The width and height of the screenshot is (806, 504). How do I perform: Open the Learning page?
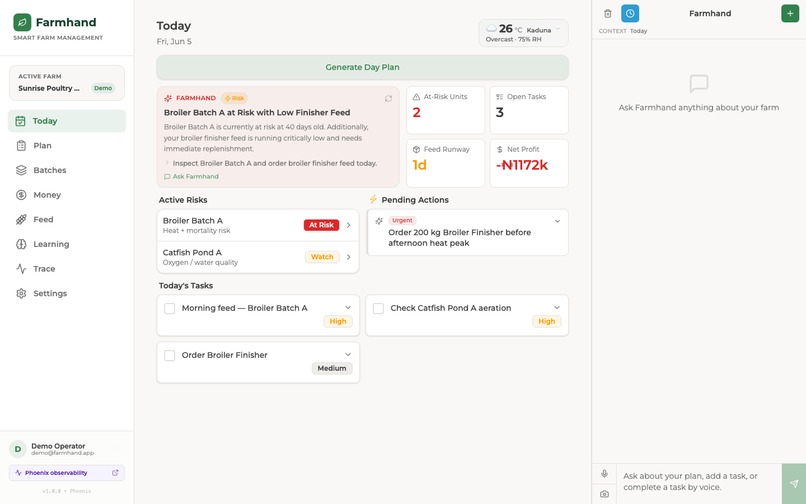pos(67,244)
